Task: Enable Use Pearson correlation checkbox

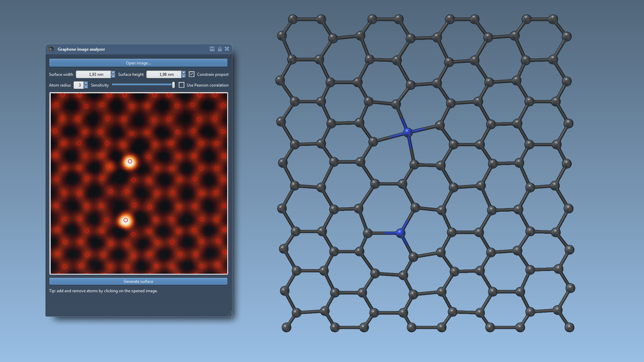Action: pyautogui.click(x=182, y=85)
